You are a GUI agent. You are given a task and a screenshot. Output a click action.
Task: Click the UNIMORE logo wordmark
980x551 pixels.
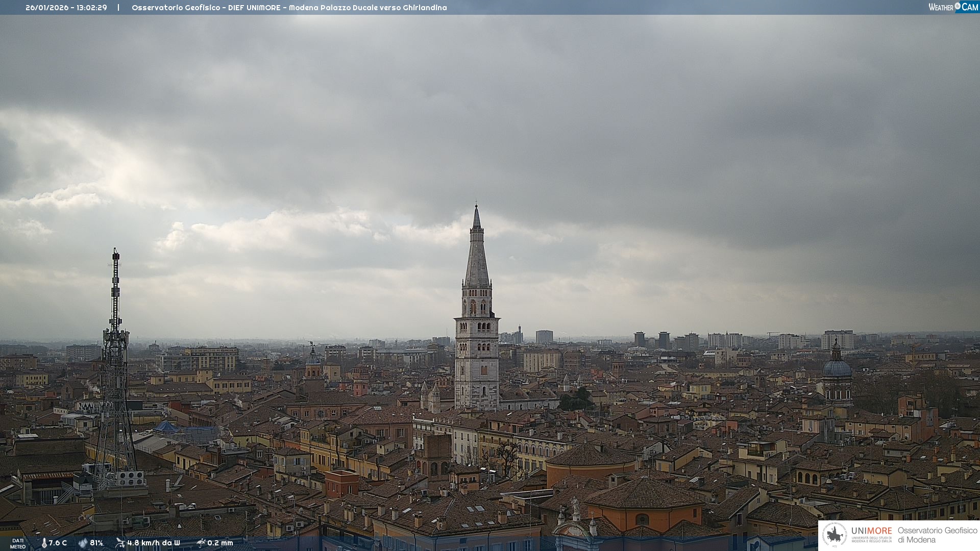click(x=871, y=531)
